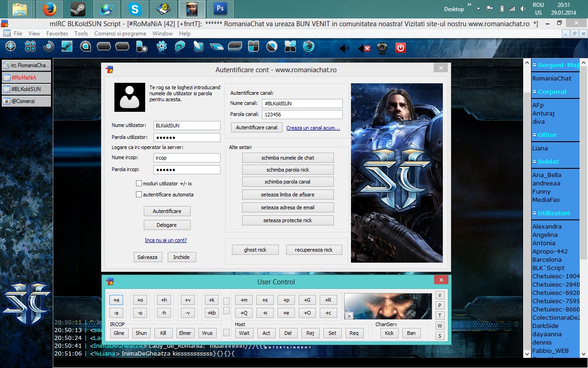The height and width of the screenshot is (368, 588).
Task: Switch to the #BLKoldSUN channel window
Action: pyautogui.click(x=26, y=89)
